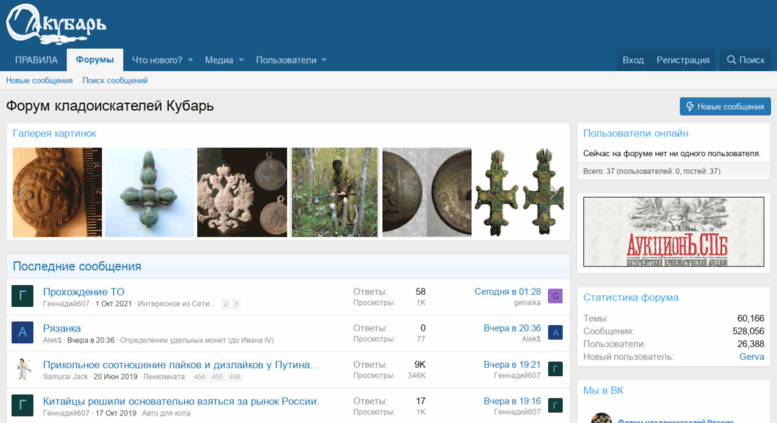Select the Форумы tab

click(95, 60)
